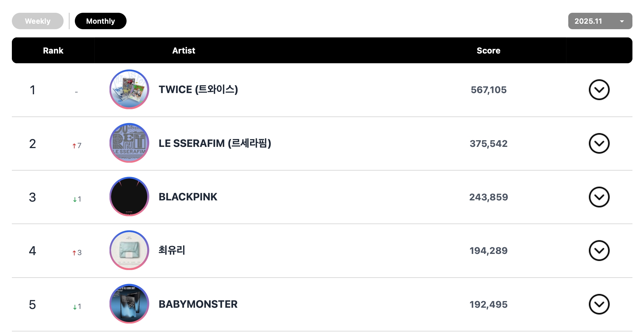Open the BLACKPINK album thumbnail
The image size is (644, 336).
coord(129,197)
